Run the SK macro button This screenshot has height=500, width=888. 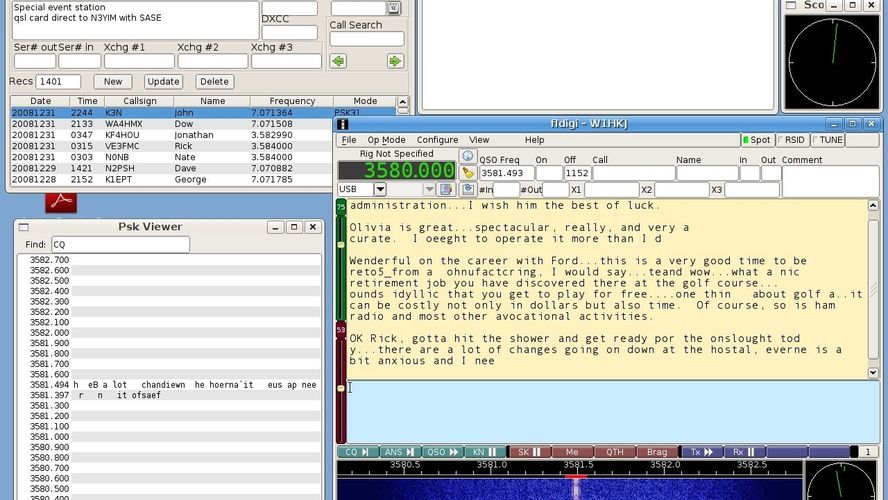530,452
